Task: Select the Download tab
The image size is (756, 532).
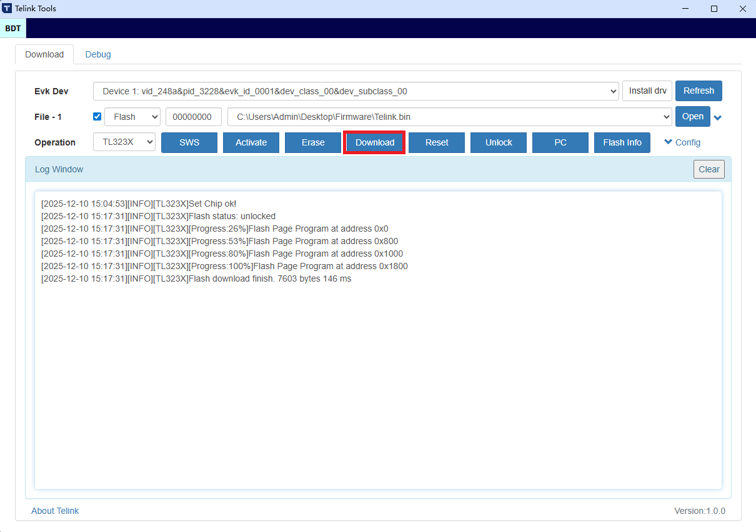Action: click(x=44, y=54)
